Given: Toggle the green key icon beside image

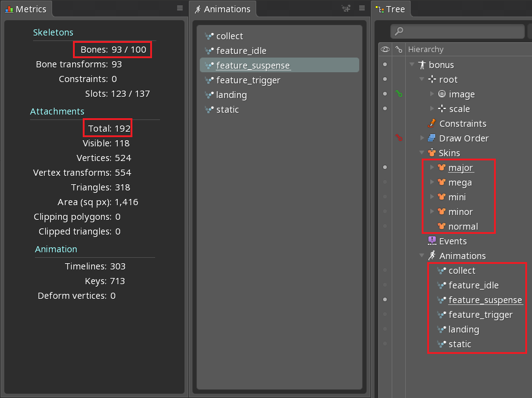Looking at the screenshot, I should [398, 94].
